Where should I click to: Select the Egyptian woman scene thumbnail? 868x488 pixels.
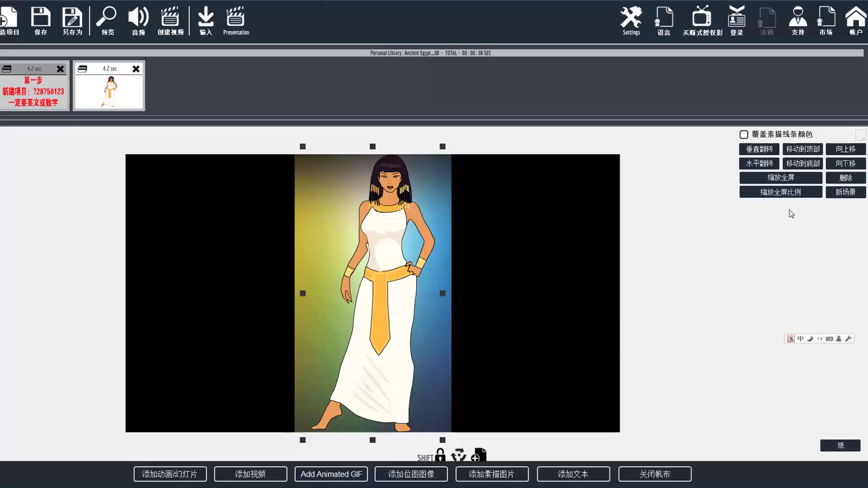[x=109, y=92]
